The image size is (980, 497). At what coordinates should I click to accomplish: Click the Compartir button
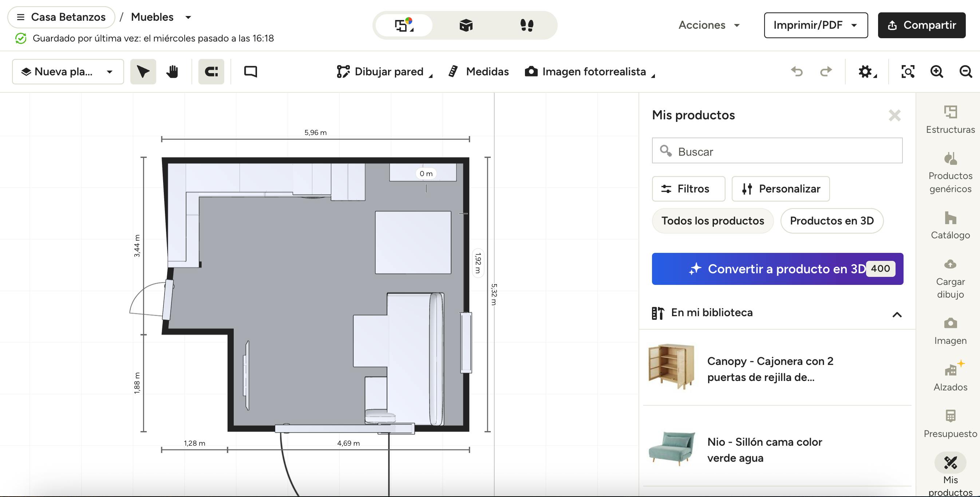click(x=921, y=25)
